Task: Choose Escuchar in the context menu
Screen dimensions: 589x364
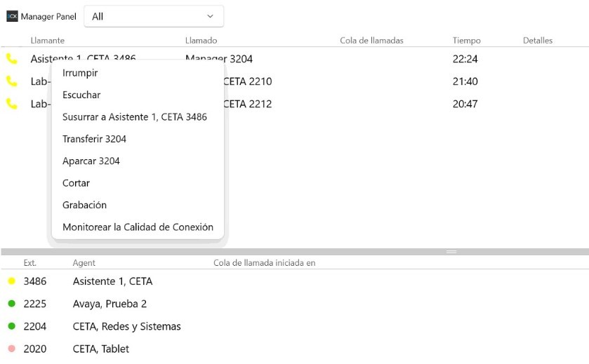Action: [x=81, y=95]
